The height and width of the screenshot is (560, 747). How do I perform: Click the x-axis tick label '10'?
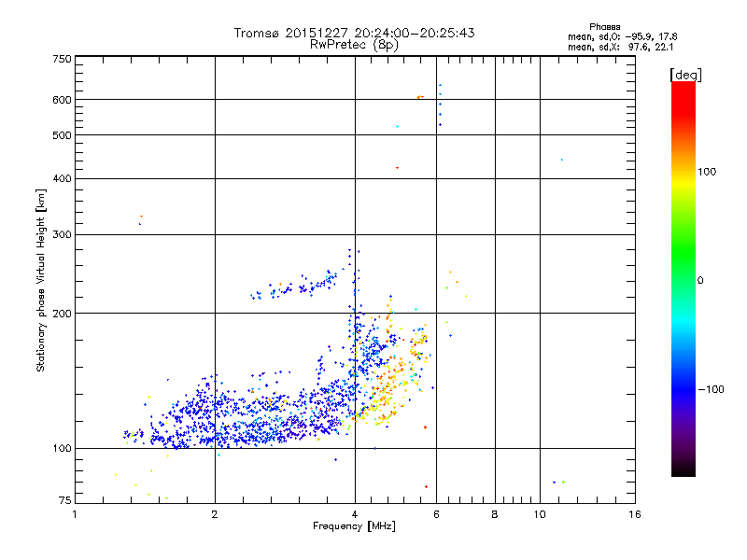pos(540,514)
